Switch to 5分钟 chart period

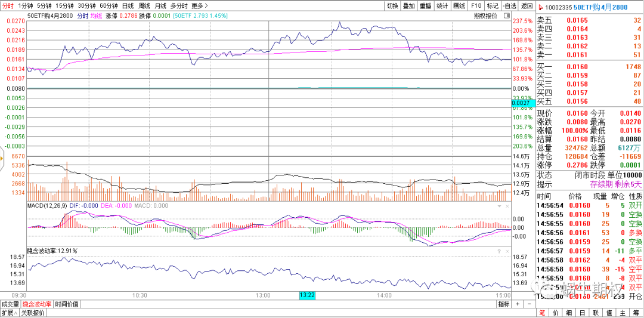pos(44,6)
